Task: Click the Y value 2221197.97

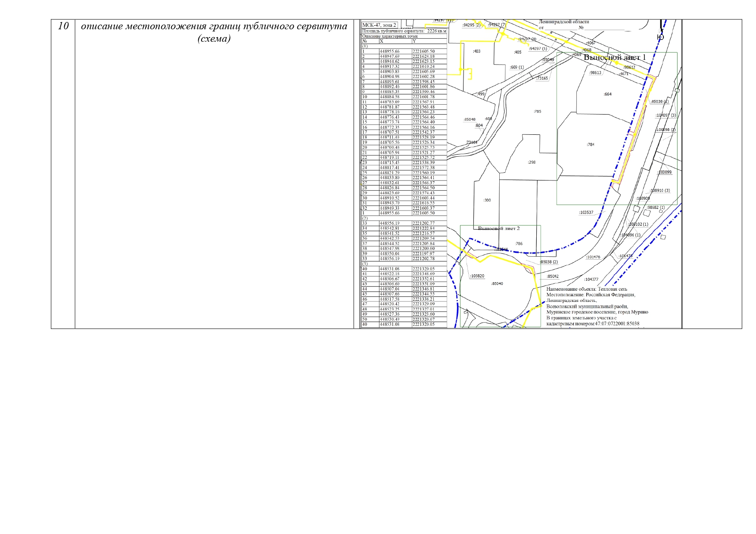Action: point(423,254)
